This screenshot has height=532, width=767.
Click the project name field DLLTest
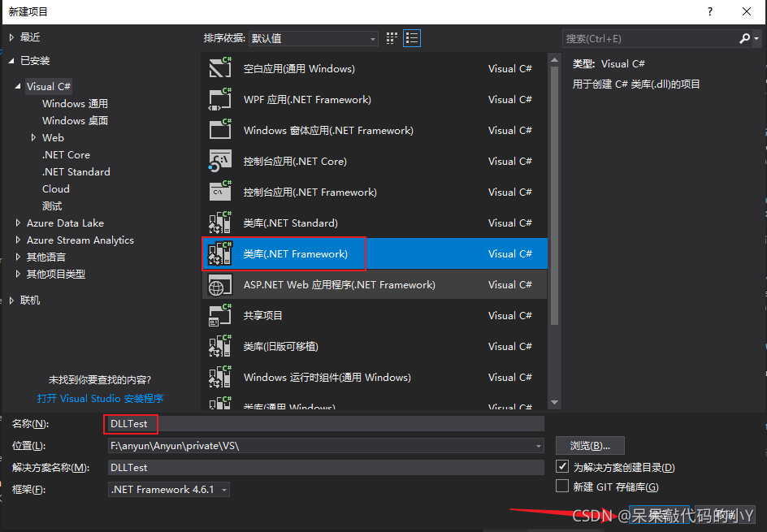click(326, 424)
